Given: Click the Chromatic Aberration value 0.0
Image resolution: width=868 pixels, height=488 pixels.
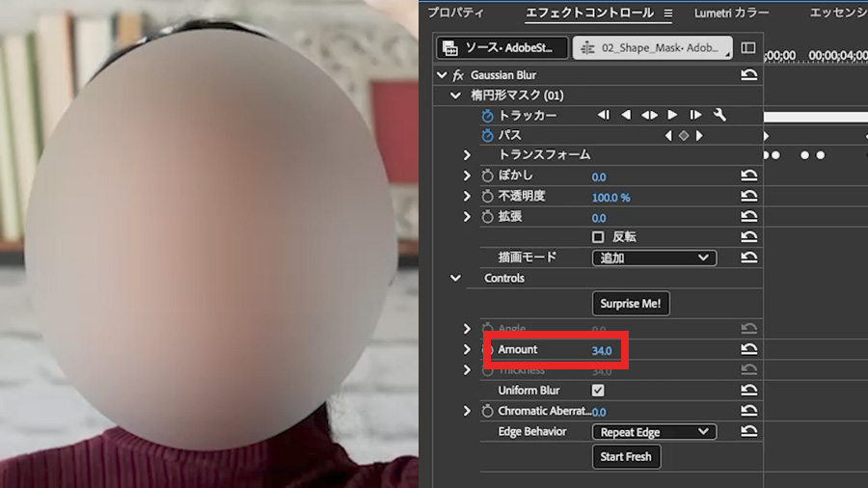Looking at the screenshot, I should point(599,412).
